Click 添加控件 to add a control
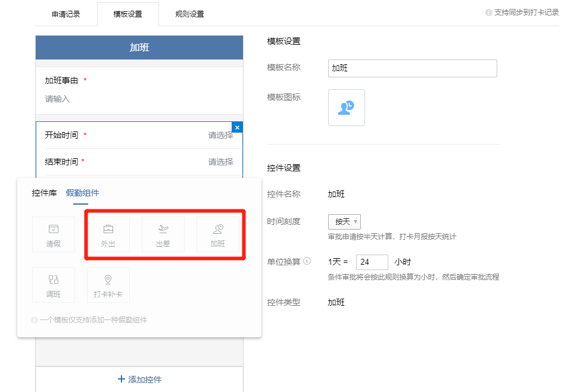 point(139,380)
